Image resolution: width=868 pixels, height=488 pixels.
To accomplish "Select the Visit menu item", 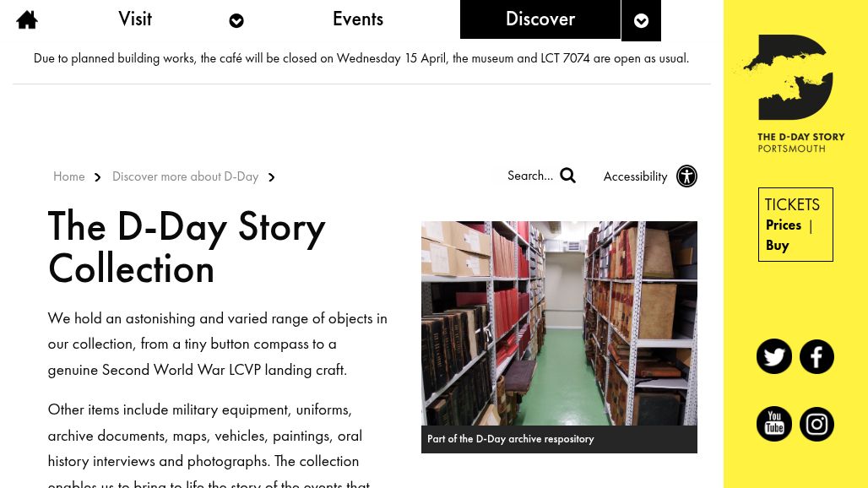I will [x=135, y=19].
